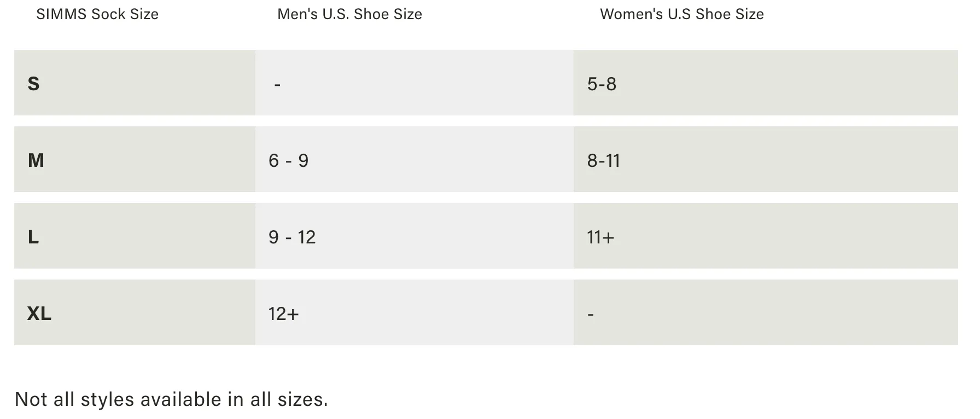Click the men's 9 - 12 size cell
Screen dimensions: 980x419
point(415,236)
